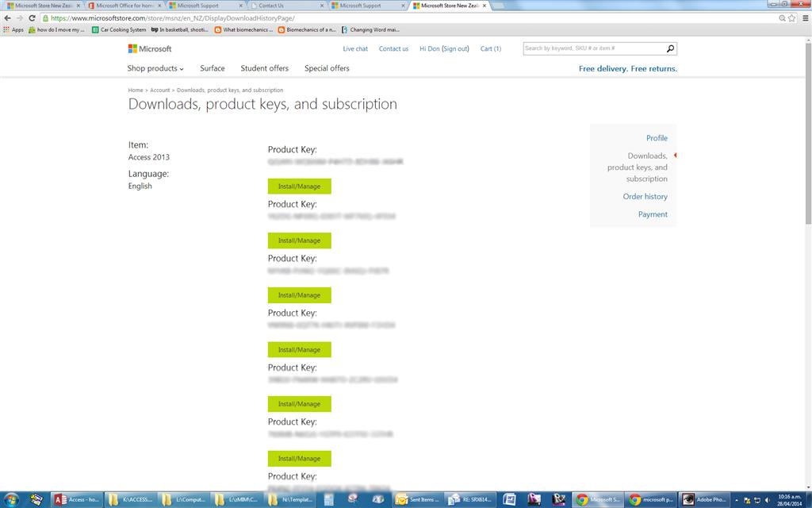The image size is (812, 508).
Task: Open the microsoft p... Chrome taskbar item
Action: [651, 500]
